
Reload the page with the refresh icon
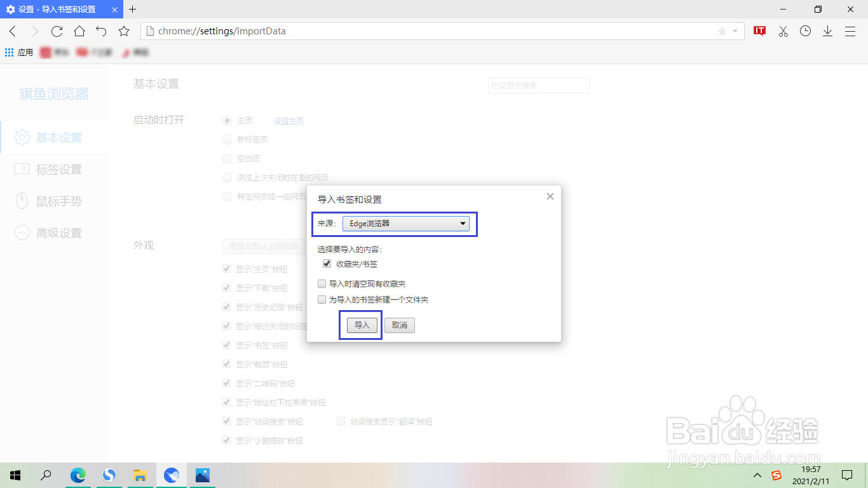coord(57,31)
